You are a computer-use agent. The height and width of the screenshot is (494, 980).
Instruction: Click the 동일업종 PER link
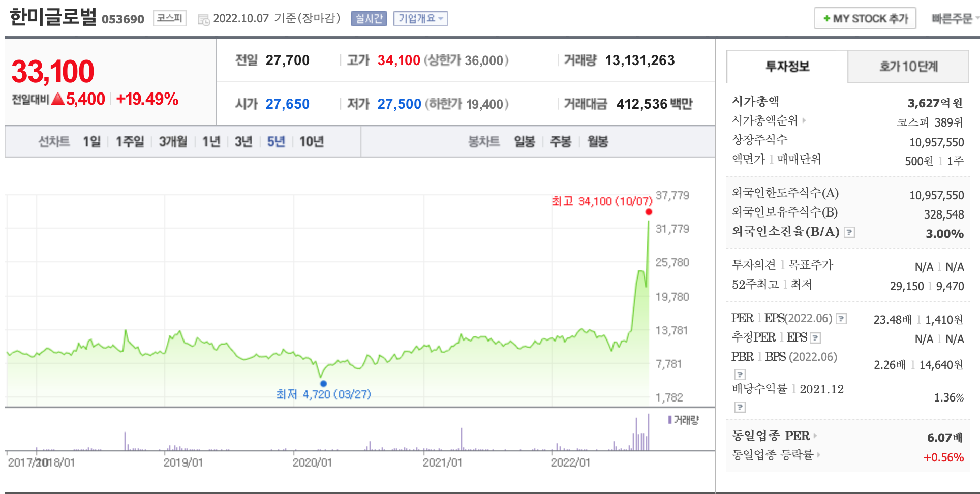point(771,436)
